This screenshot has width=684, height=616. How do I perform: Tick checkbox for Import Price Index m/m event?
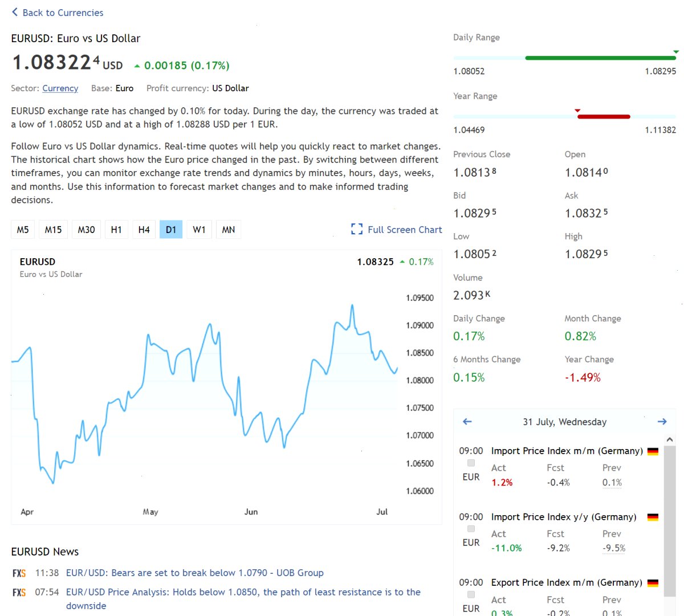point(471,463)
